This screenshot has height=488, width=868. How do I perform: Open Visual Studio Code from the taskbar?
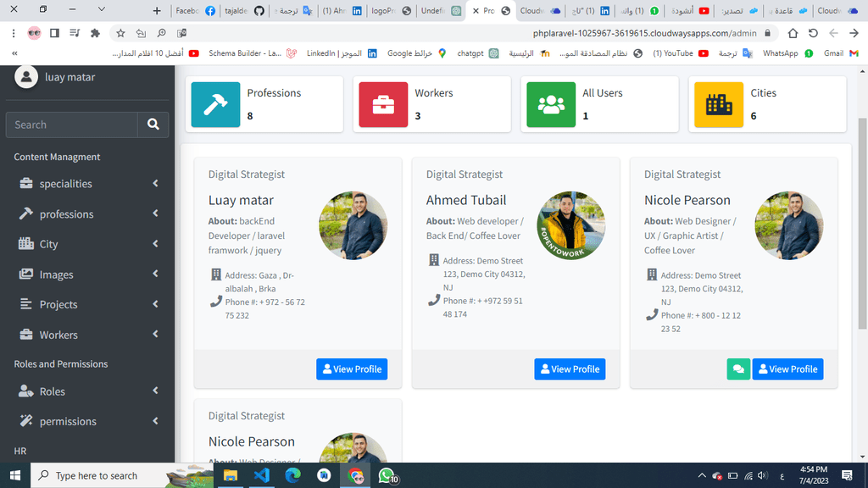tap(261, 475)
